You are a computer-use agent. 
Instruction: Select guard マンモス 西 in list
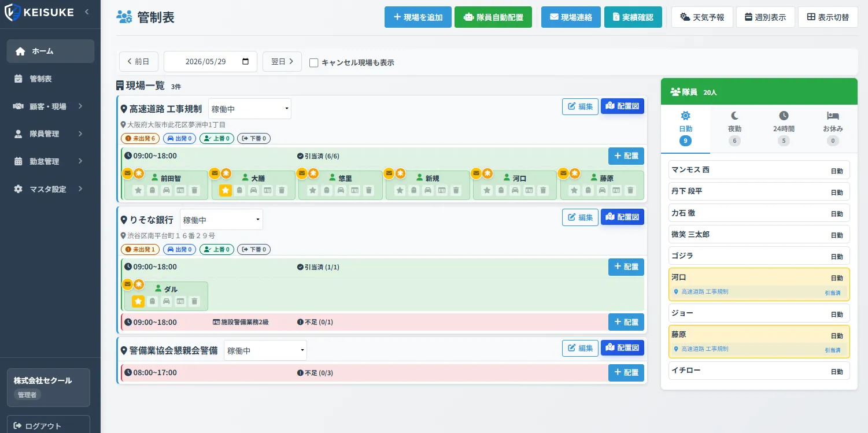pos(759,170)
